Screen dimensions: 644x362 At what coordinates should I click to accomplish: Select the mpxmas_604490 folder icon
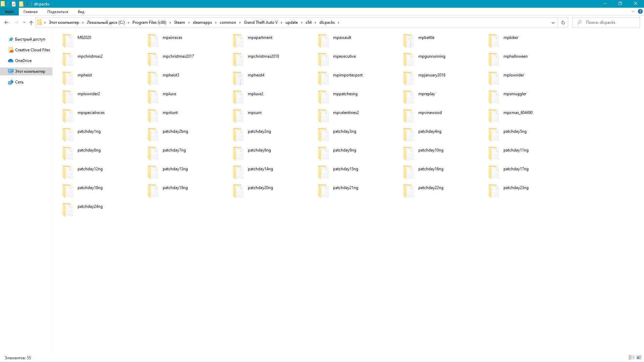click(494, 116)
